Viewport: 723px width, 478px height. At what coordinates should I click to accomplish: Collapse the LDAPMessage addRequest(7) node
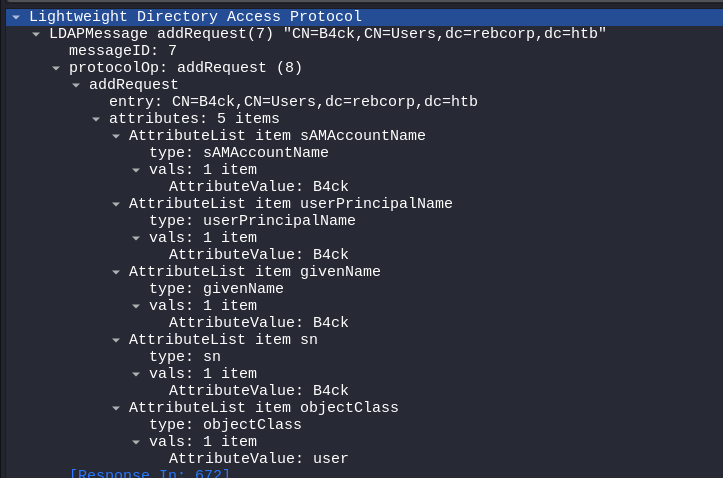coord(36,34)
